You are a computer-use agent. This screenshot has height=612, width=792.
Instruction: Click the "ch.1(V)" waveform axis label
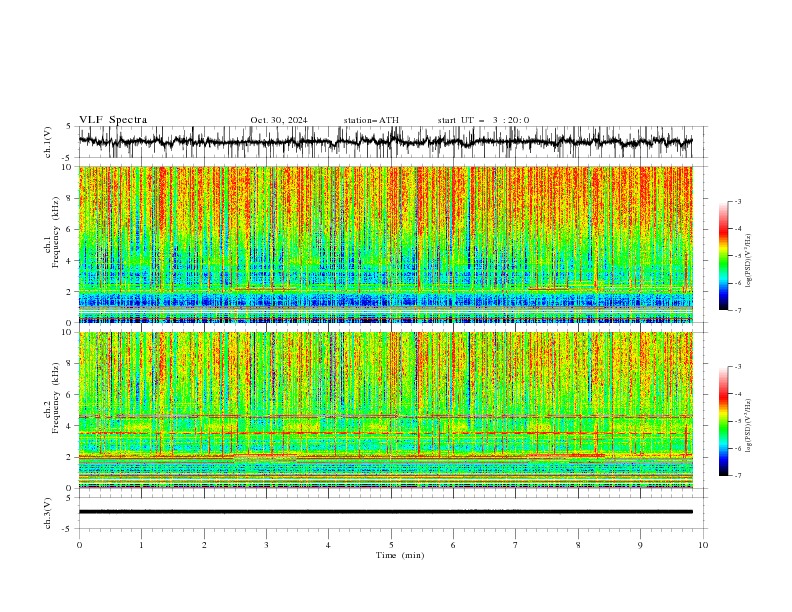pos(48,142)
